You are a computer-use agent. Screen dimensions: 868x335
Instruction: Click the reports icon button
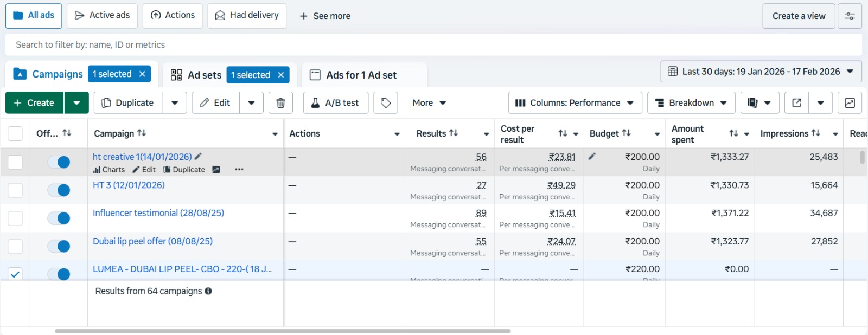coord(752,103)
